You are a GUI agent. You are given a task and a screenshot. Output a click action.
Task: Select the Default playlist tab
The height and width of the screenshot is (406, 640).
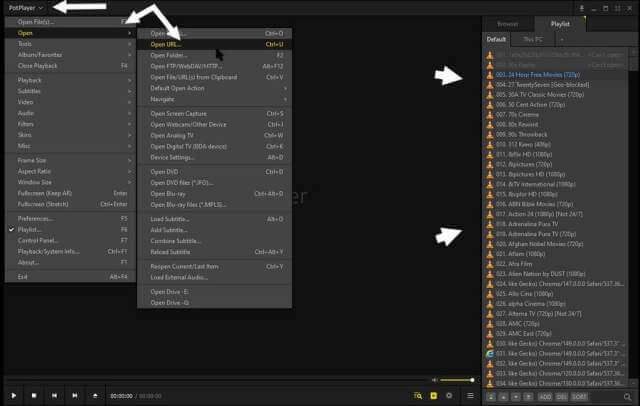pyautogui.click(x=496, y=39)
